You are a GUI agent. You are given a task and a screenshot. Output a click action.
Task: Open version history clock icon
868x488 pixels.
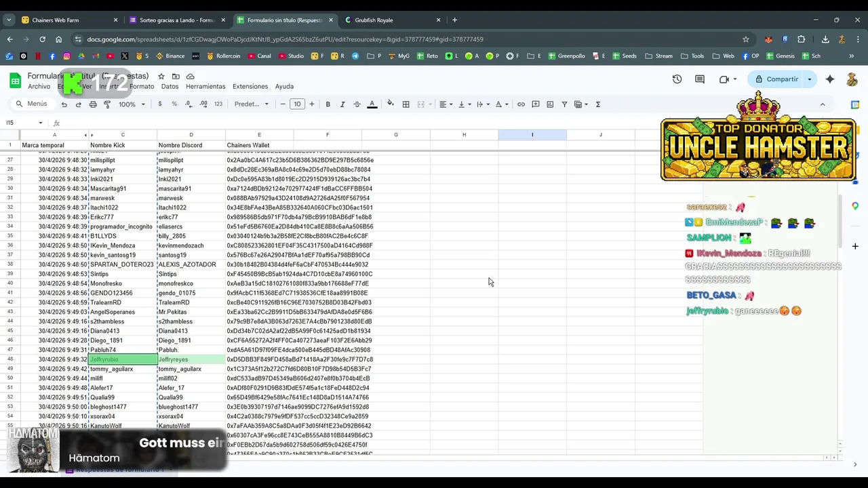677,79
